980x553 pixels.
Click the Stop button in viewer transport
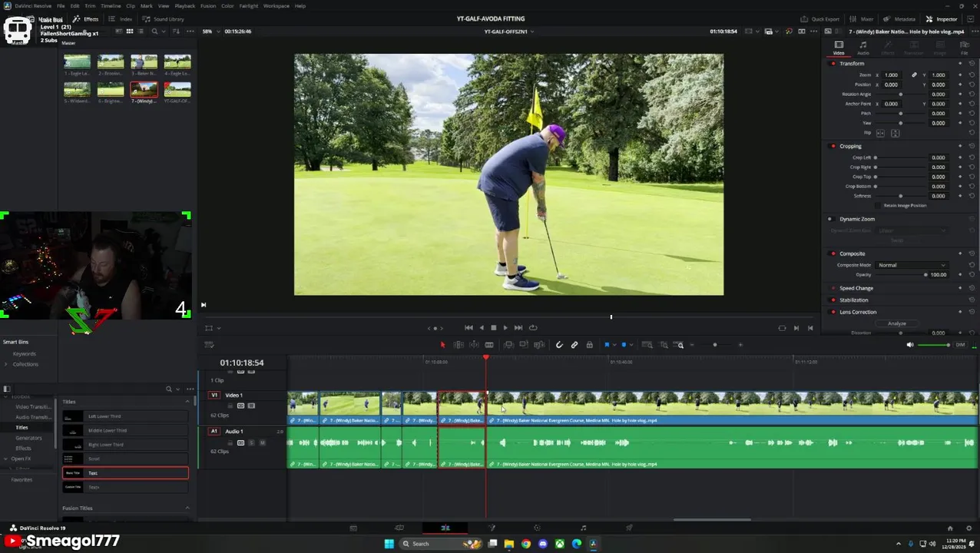coord(493,328)
